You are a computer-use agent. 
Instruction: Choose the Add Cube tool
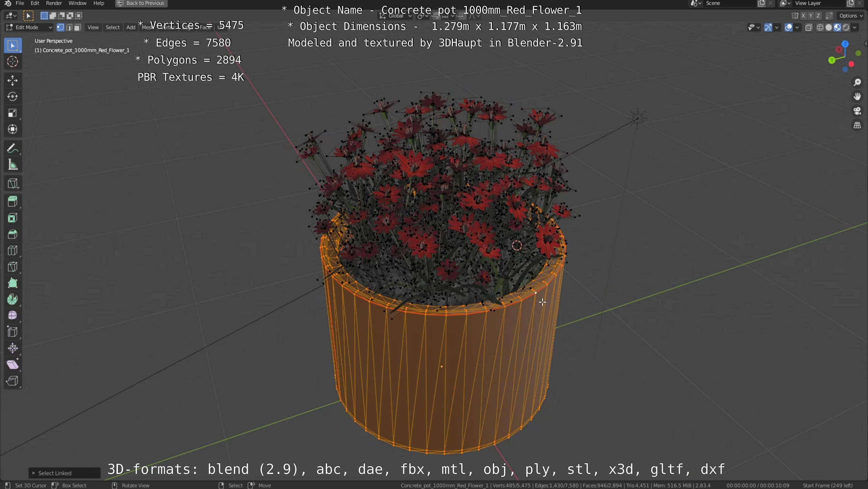coord(13,183)
